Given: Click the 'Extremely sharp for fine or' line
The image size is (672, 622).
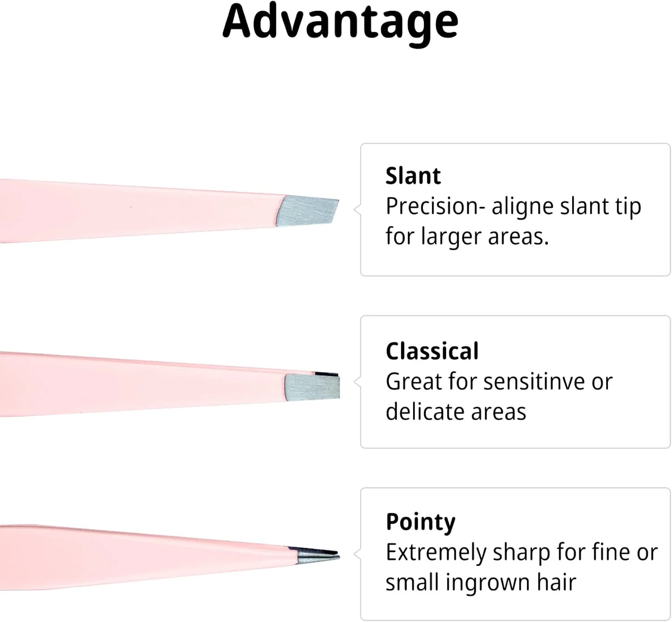Looking at the screenshot, I should [521, 552].
